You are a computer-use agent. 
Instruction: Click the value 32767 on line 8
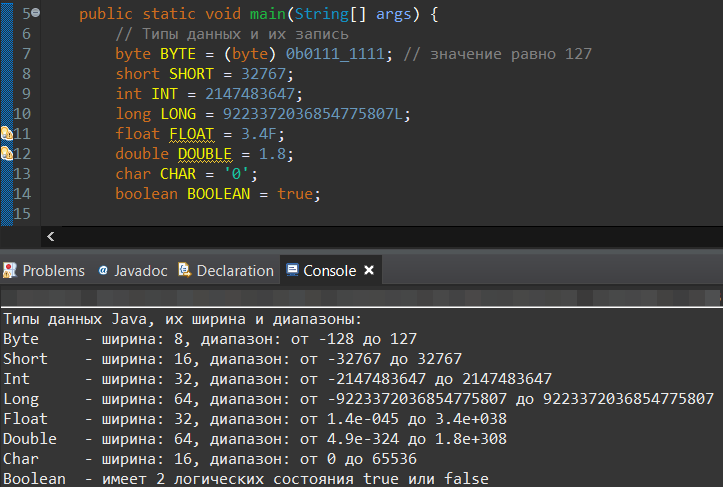pos(263,74)
